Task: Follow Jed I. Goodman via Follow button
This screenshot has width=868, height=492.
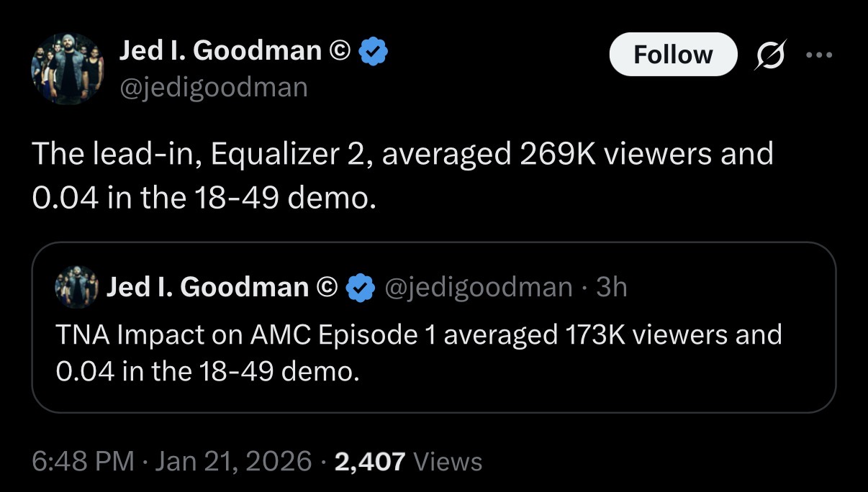Action: 673,54
